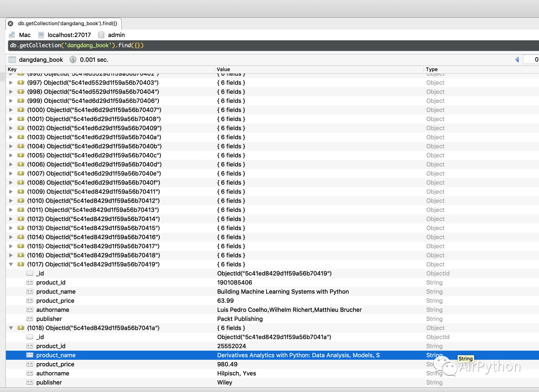Image resolution: width=539 pixels, height=392 pixels.
Task: Click the admin database cylinder icon
Action: point(101,35)
